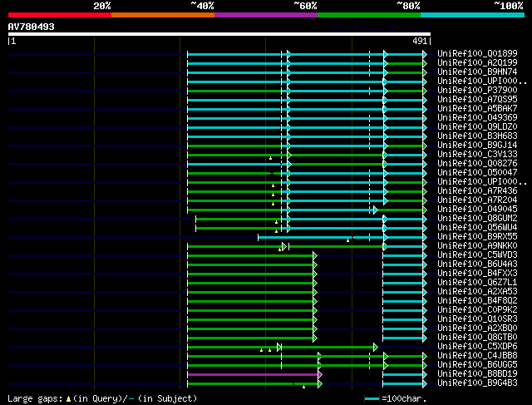
Task: Click the green ~80% identity color segment
Action: pyautogui.click(x=369, y=15)
